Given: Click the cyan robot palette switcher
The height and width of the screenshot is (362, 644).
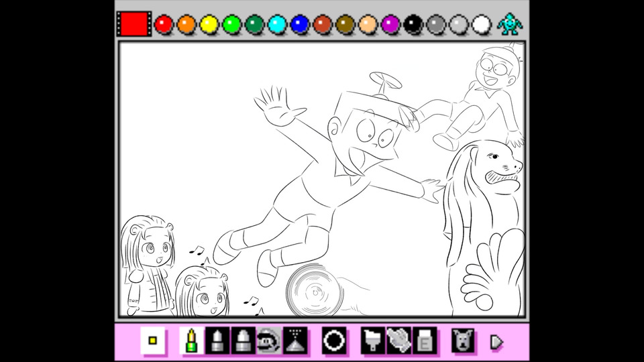Looking at the screenshot, I should 510,24.
